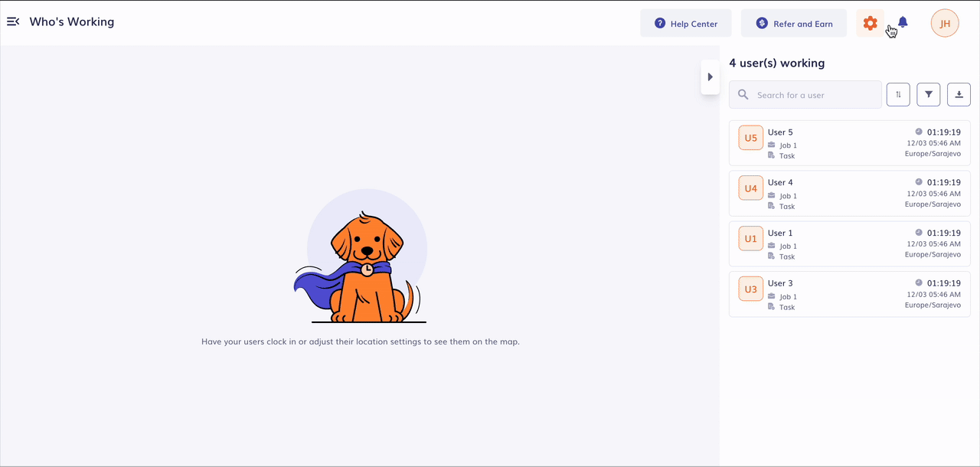
Task: Open the Help Center
Action: (686, 24)
